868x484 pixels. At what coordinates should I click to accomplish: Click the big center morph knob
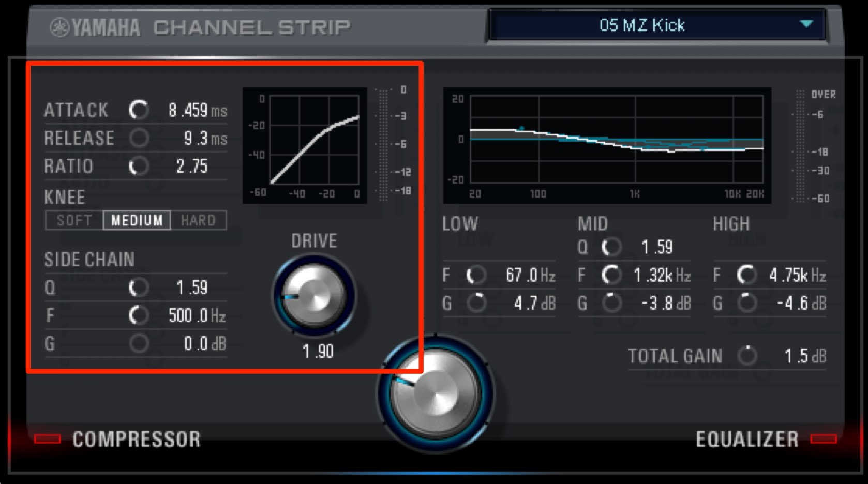tap(436, 393)
